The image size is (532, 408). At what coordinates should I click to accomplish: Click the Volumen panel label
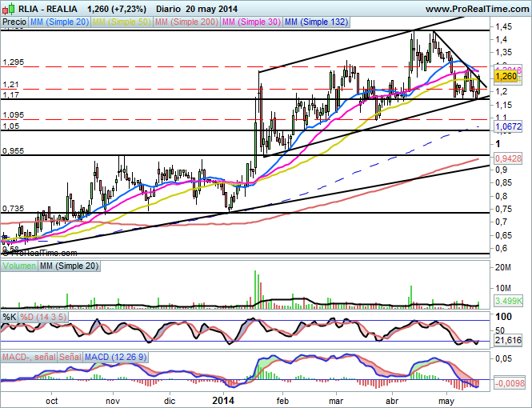point(19,265)
